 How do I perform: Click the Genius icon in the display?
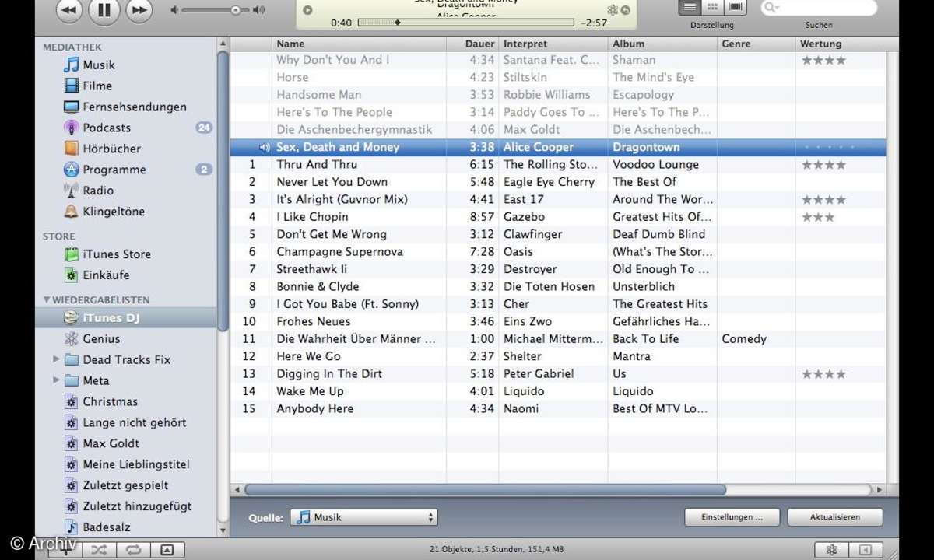[x=613, y=9]
